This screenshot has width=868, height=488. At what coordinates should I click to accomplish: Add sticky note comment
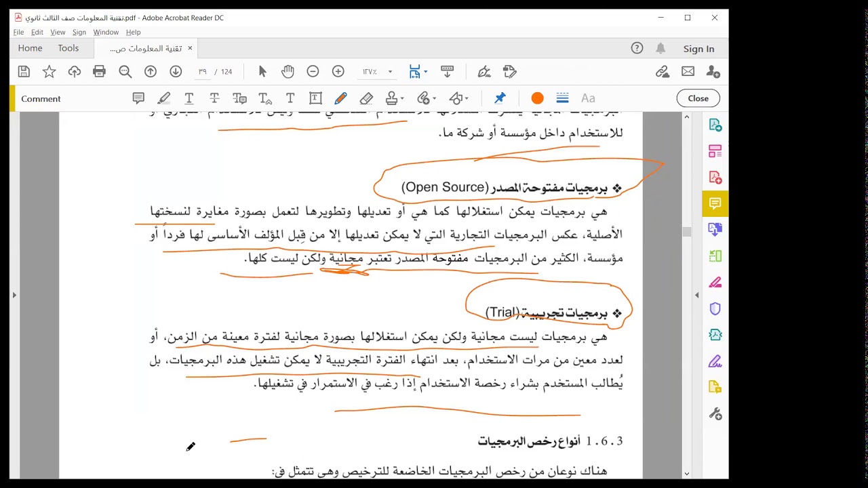[x=138, y=98]
